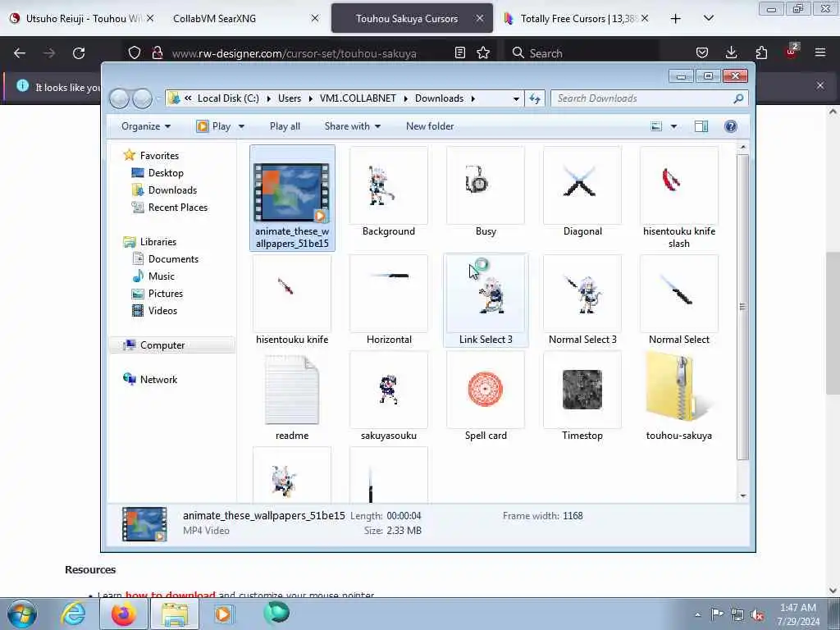Select the Diagonal cursor file
The image size is (840, 630).
[582, 192]
